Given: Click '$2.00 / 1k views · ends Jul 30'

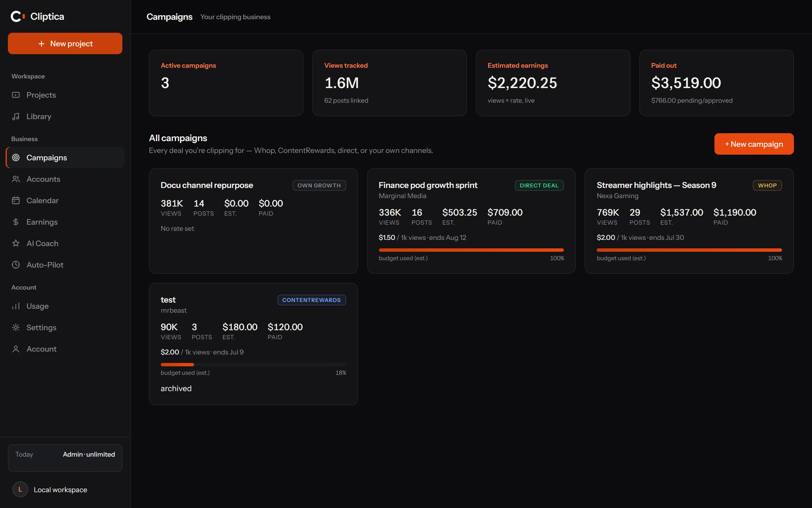Looking at the screenshot, I should pos(640,238).
